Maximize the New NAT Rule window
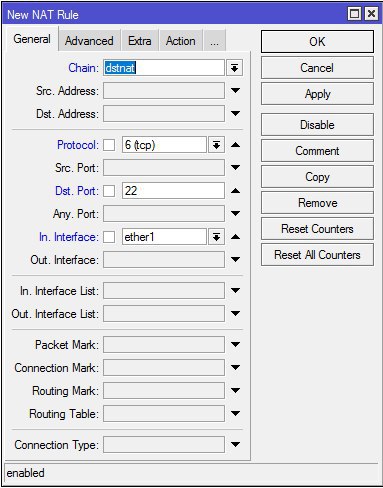Image resolution: width=383 pixels, height=488 pixels. [354, 14]
